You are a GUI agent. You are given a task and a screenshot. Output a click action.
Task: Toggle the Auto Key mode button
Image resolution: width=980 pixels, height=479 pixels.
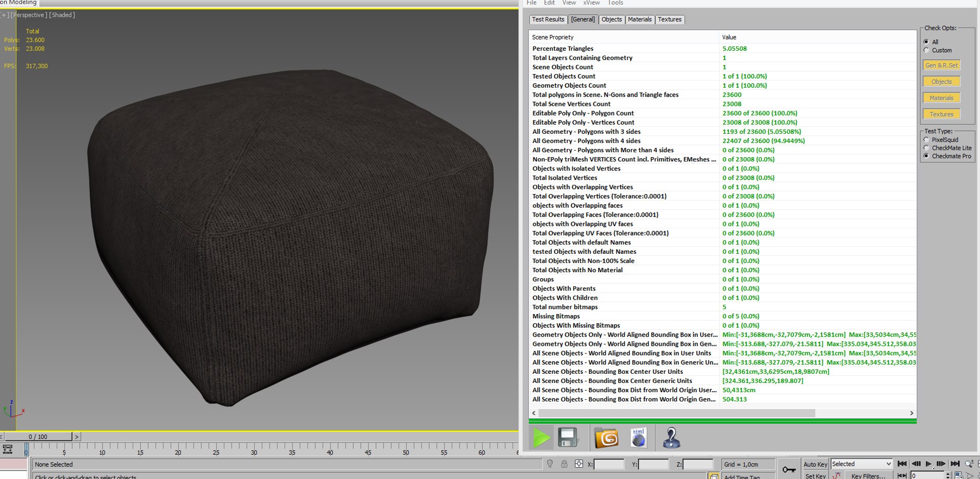click(x=815, y=464)
